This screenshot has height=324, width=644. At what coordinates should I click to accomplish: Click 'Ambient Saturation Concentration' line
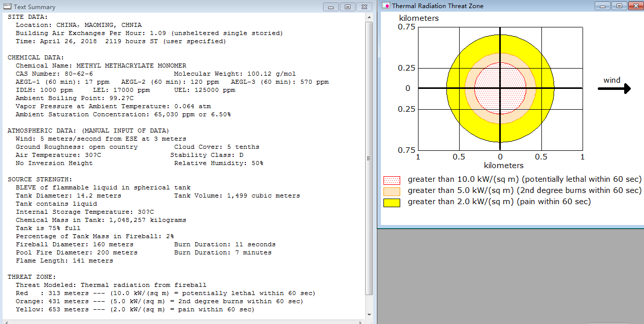[123, 114]
